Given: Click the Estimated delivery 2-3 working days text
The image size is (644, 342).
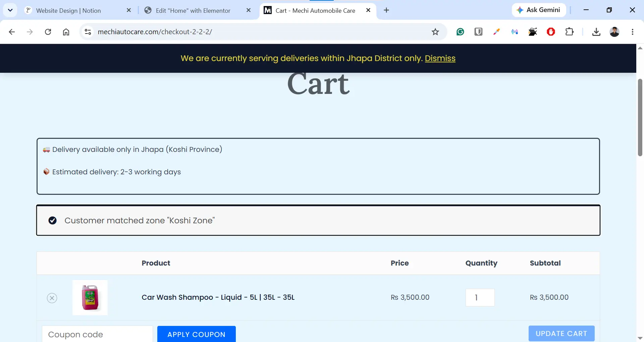Looking at the screenshot, I should (x=116, y=172).
